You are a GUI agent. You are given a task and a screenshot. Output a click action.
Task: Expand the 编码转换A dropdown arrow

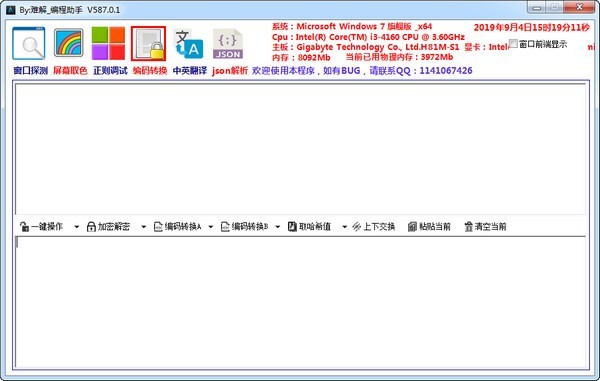[210, 227]
